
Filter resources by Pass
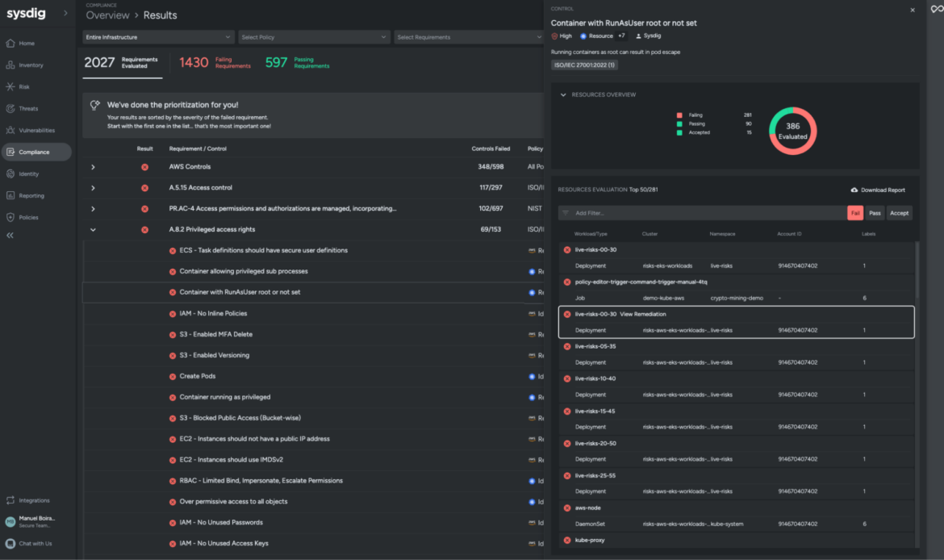point(875,213)
